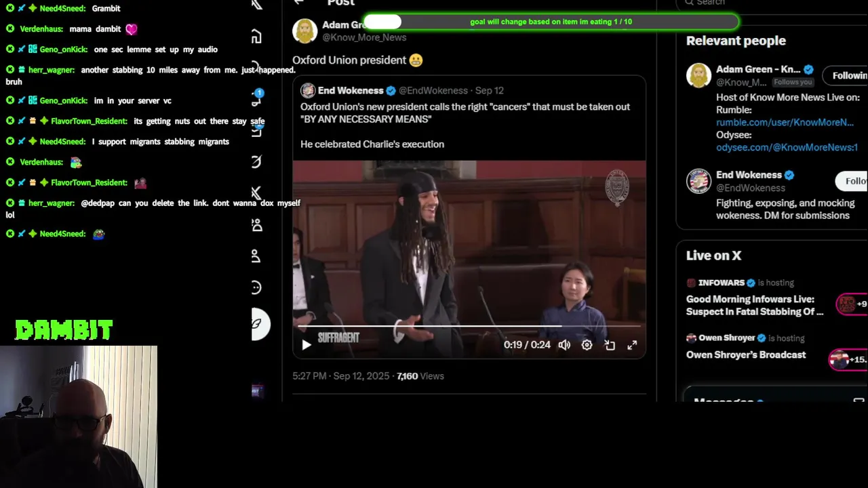868x488 pixels.
Task: Click the account avatar below the sidebar
Action: [x=257, y=390]
